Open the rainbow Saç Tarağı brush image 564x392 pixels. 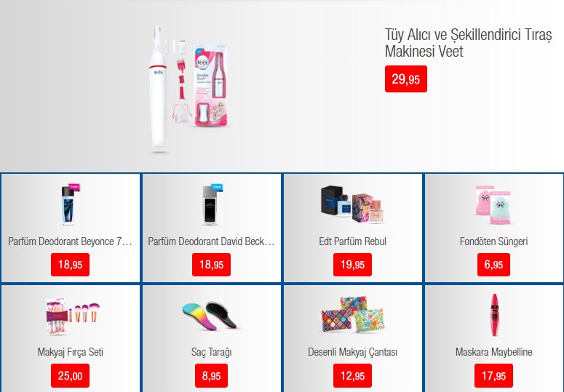tap(211, 316)
